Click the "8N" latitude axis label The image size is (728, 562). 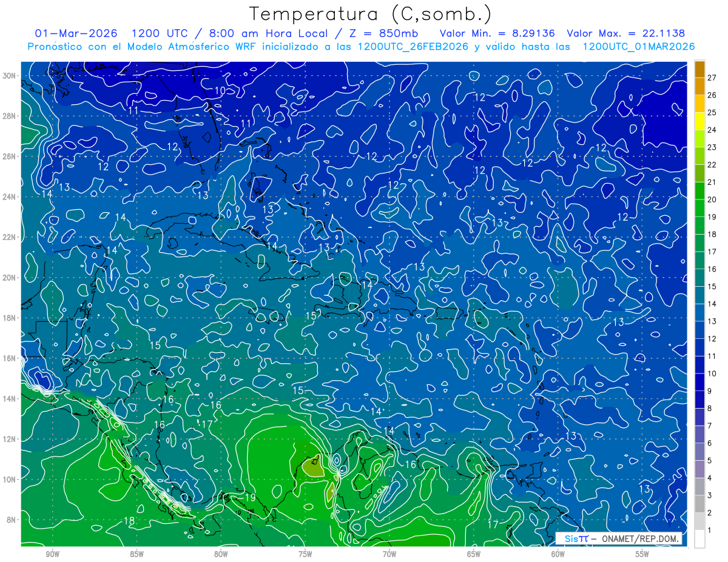point(12,520)
